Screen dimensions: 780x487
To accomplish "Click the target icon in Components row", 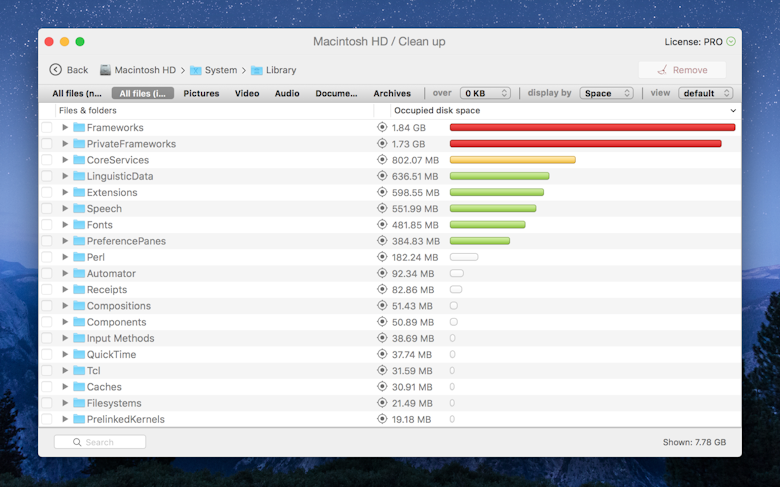I will (x=382, y=322).
